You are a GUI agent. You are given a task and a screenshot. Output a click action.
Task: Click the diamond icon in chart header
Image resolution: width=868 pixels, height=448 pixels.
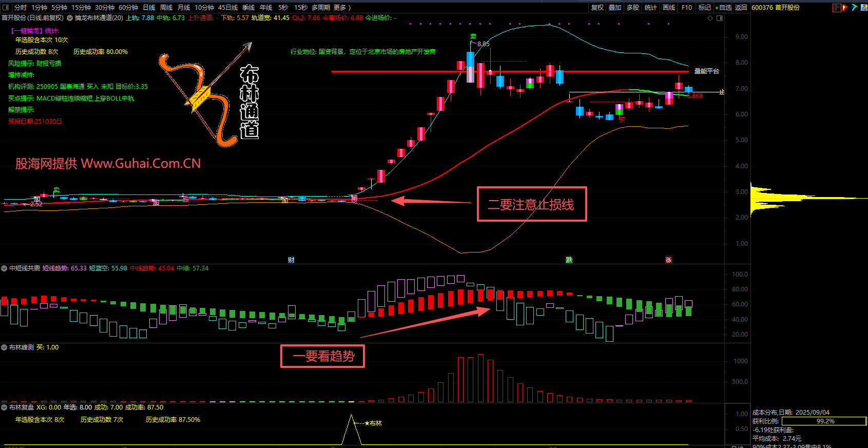[x=710, y=18]
